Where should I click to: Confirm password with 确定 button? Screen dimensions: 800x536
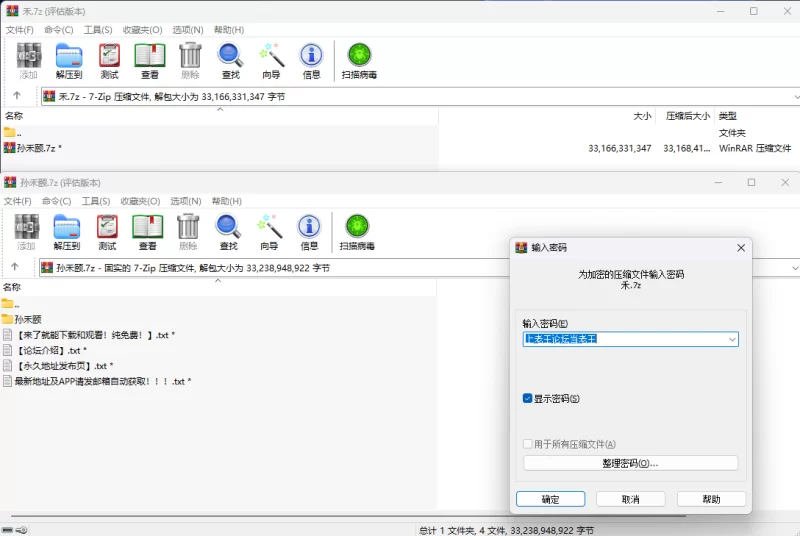(x=551, y=499)
